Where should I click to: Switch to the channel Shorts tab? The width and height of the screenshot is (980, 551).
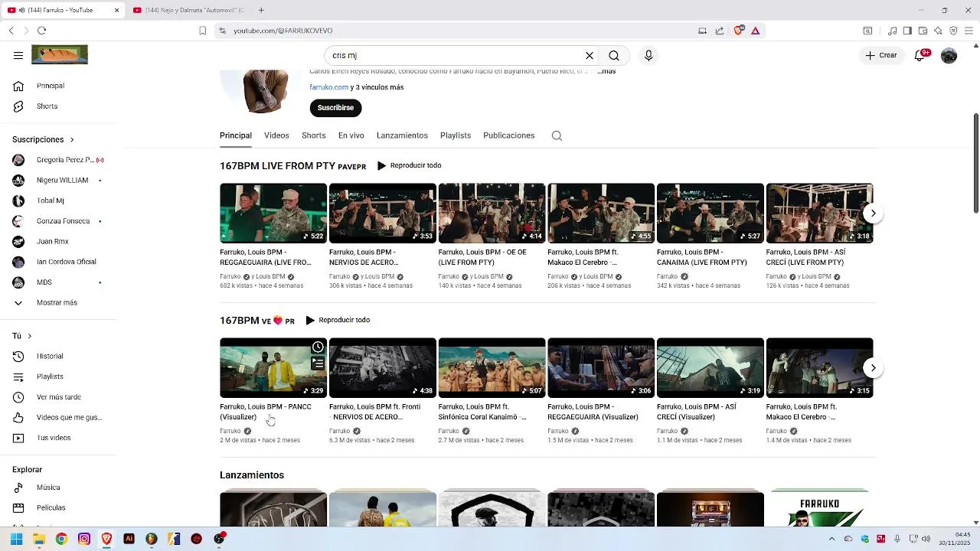(x=314, y=135)
